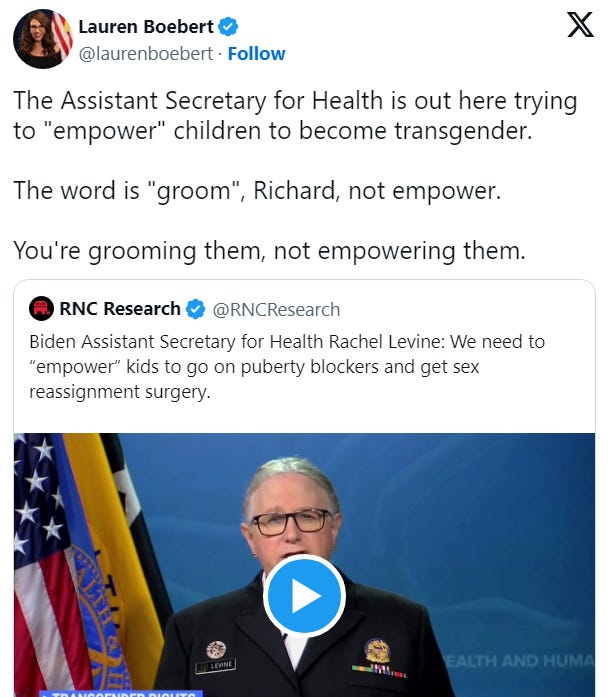Click Lauren Boebert's blue verified badge
This screenshot has height=697, width=610.
click(x=228, y=27)
